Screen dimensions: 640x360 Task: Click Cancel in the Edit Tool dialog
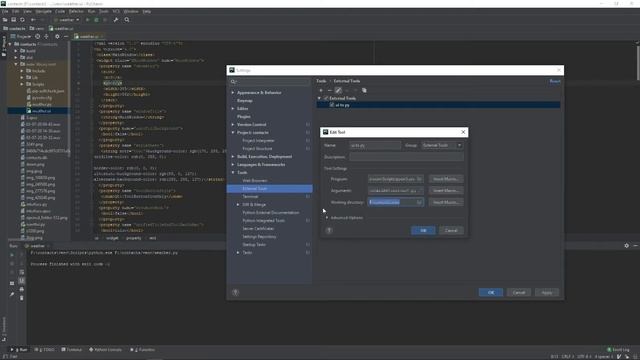tap(451, 231)
